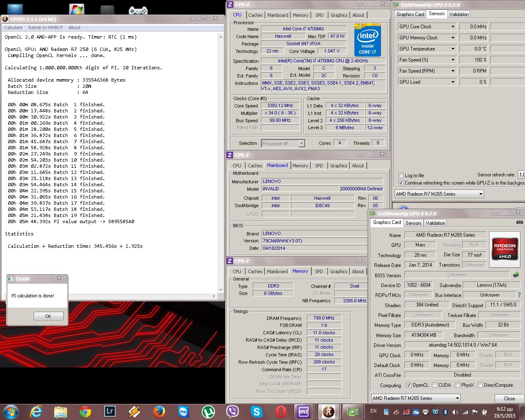525x420 pixels.
Task: Click GPUPI vertical scrollbar down arrow
Action: tap(221, 290)
